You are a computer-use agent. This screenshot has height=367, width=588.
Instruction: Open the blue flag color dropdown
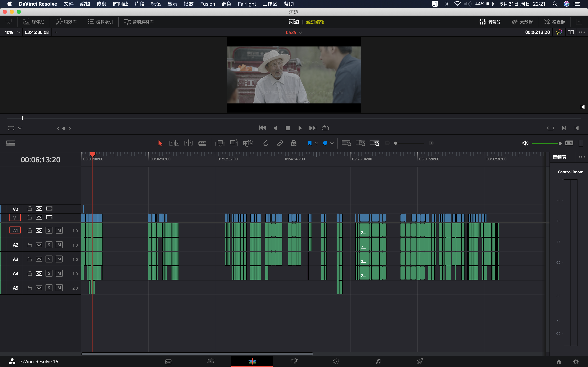coord(316,143)
